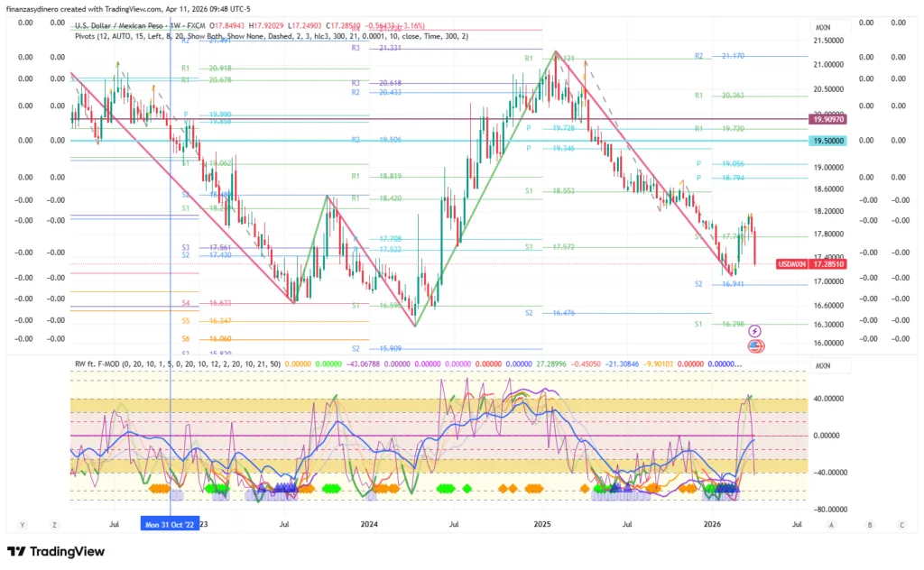The width and height of the screenshot is (924, 570).
Task: Click the Pivots indicator legend title
Action: pos(88,36)
